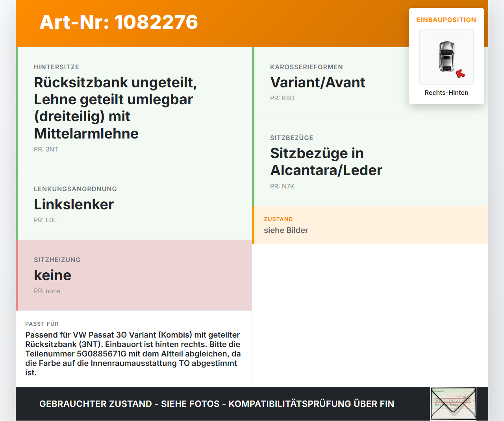504x421 pixels.
Task: Click the "ZUSTAND" label
Action: 278,219
